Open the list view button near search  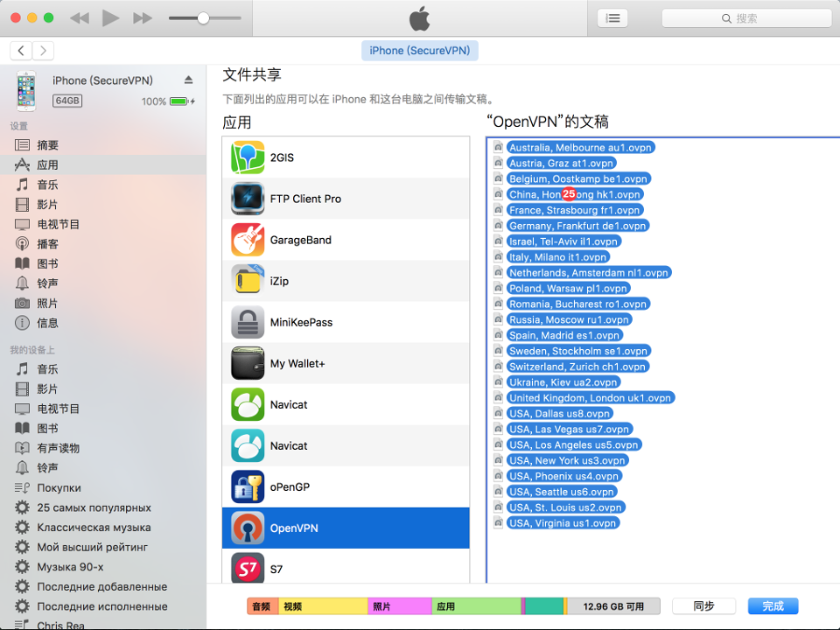click(612, 18)
